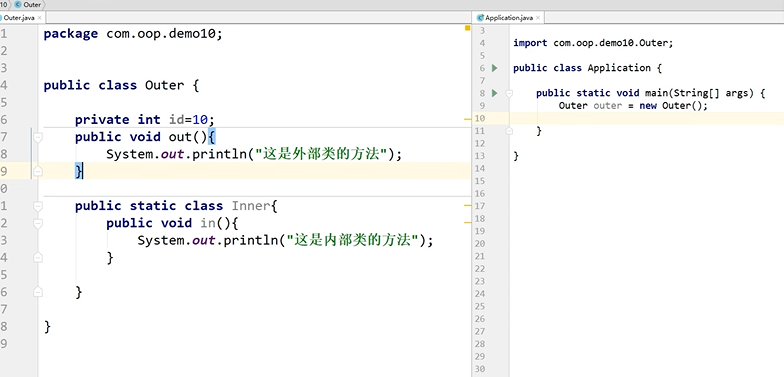Click the Outer class icon in breadcrumb
This screenshot has height=377, width=784.
18,4
